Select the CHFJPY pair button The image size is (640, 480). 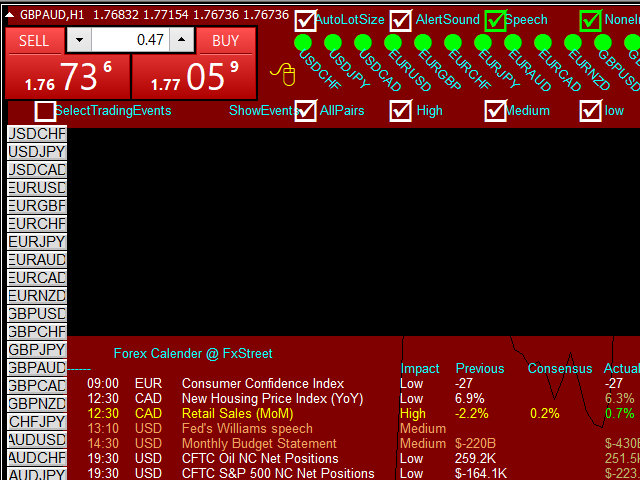click(37, 422)
